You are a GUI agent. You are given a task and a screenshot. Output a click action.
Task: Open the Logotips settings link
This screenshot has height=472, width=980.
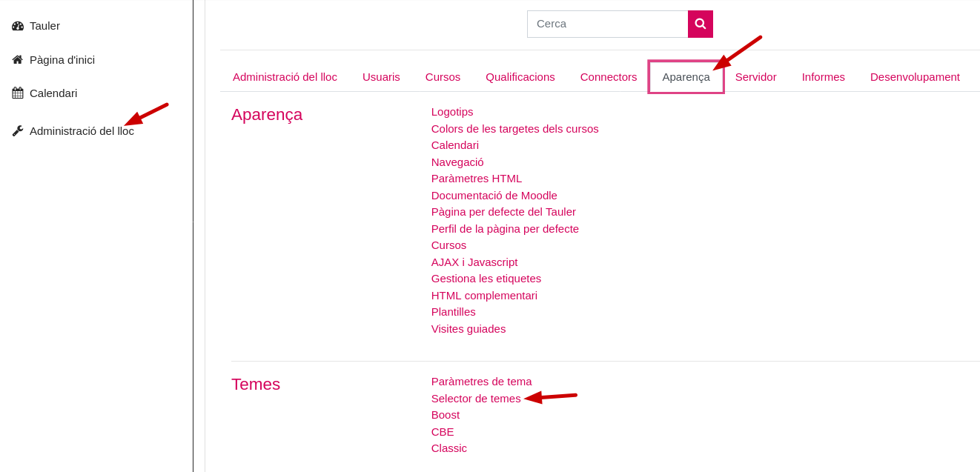tap(452, 112)
